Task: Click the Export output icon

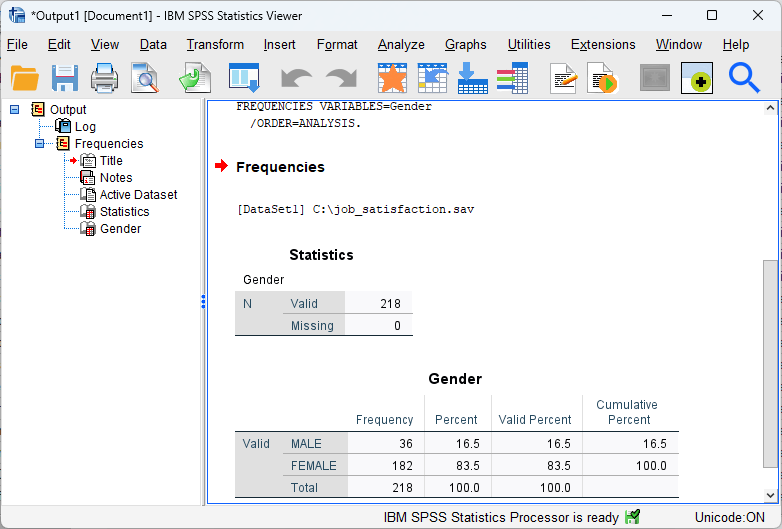Action: tap(195, 78)
